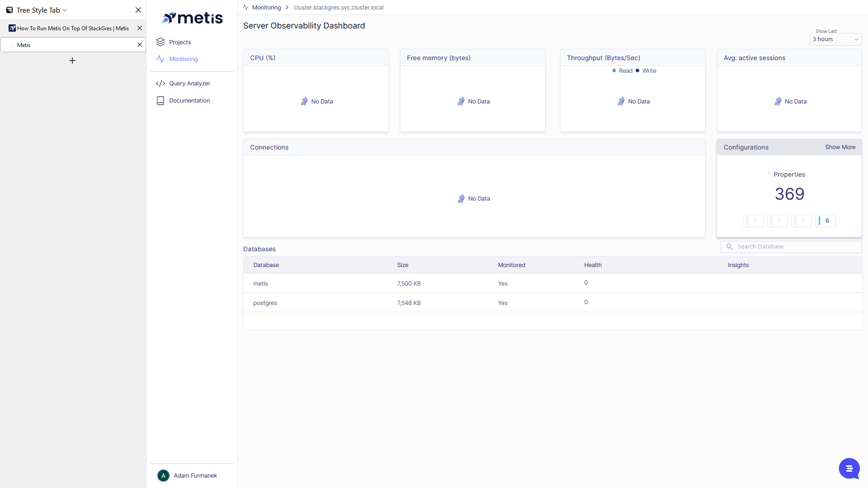Toggle the Write series legend
868x488 pixels.
click(x=646, y=70)
